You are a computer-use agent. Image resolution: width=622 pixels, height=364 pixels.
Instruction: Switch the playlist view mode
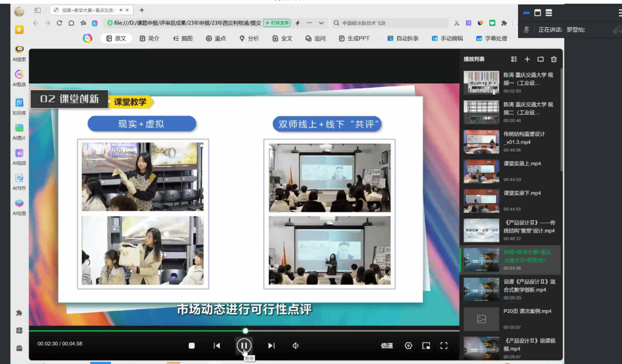(514, 59)
